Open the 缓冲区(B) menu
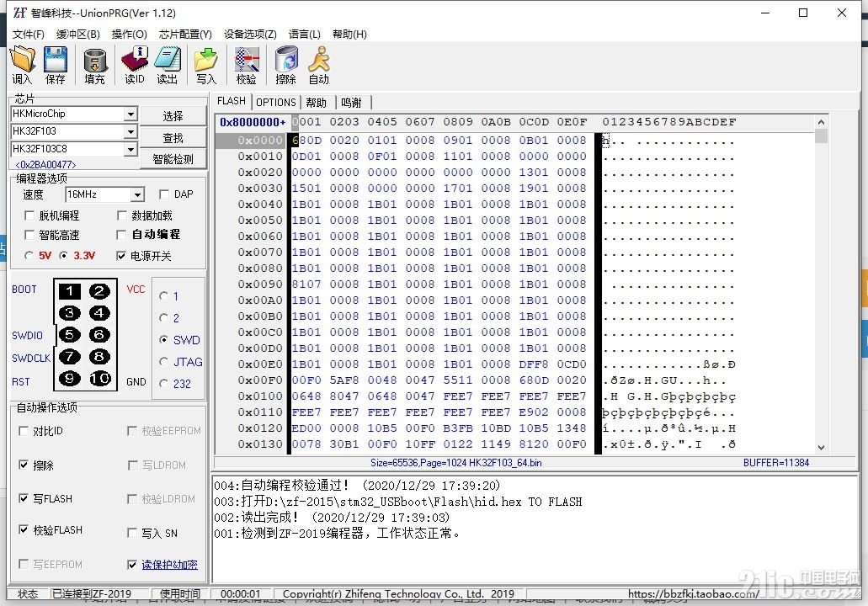The image size is (868, 606). coord(78,35)
